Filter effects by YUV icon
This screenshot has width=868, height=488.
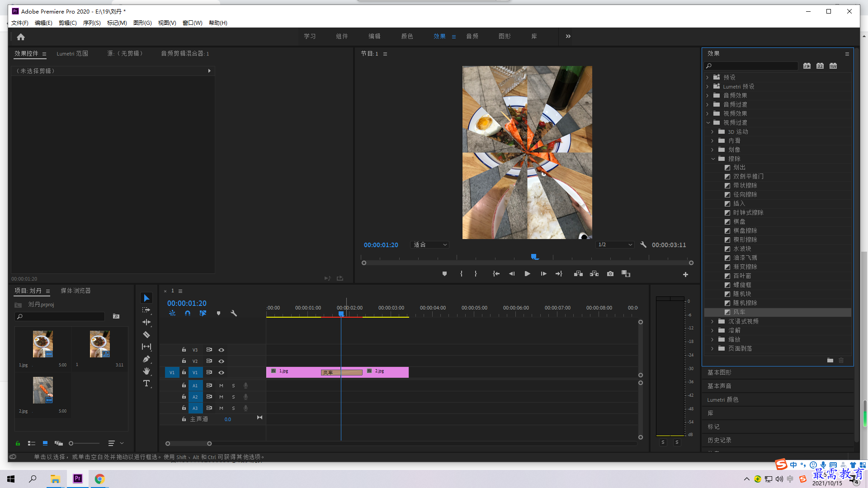[833, 66]
